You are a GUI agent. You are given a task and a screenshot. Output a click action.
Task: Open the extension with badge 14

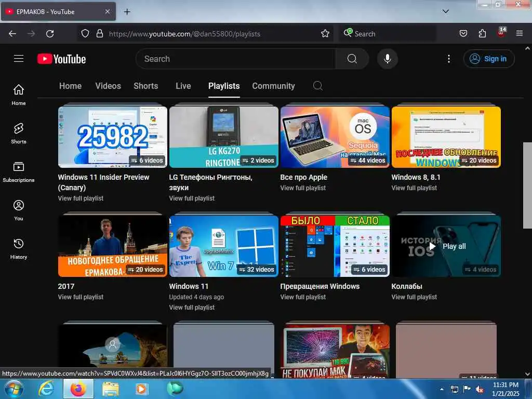point(501,33)
